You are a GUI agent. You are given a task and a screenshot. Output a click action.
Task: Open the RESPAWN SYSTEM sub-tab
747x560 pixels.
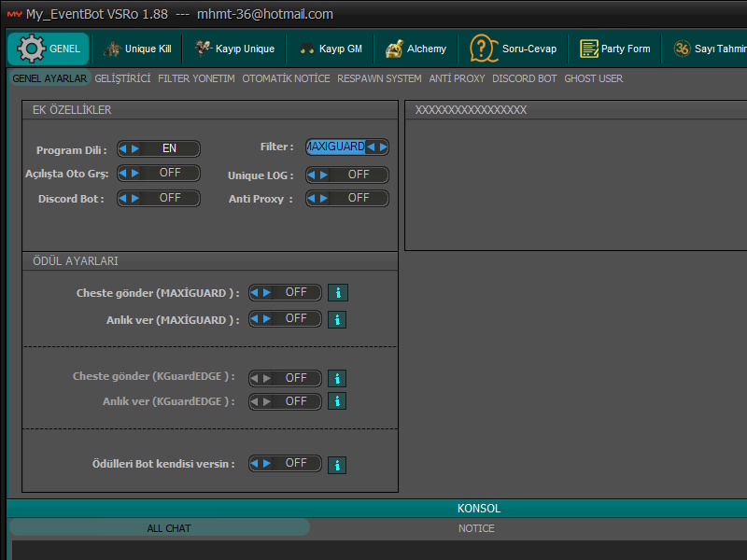(x=379, y=78)
